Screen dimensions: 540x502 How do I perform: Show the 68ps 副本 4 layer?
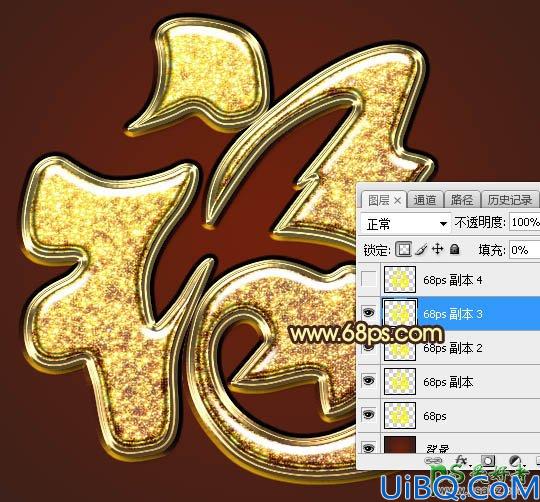(368, 279)
